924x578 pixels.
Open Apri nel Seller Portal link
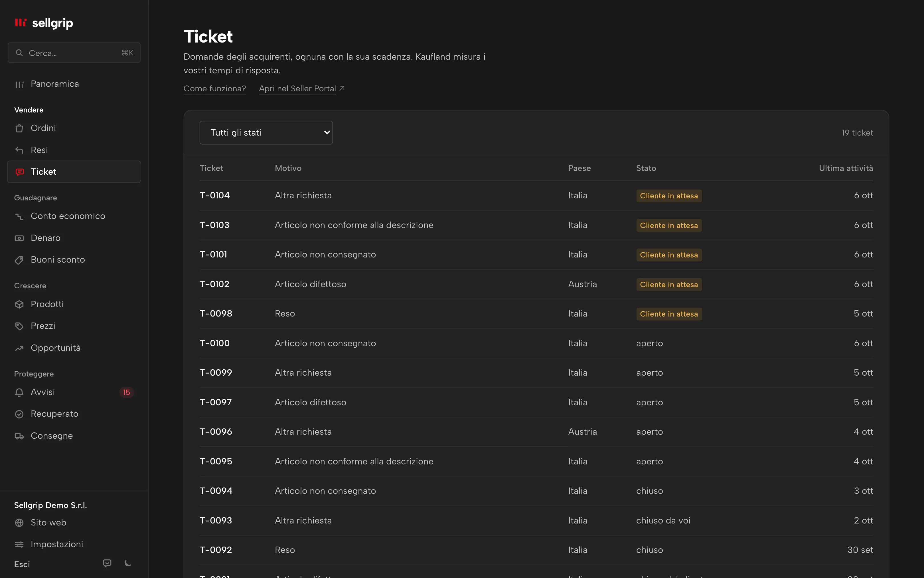pyautogui.click(x=297, y=88)
